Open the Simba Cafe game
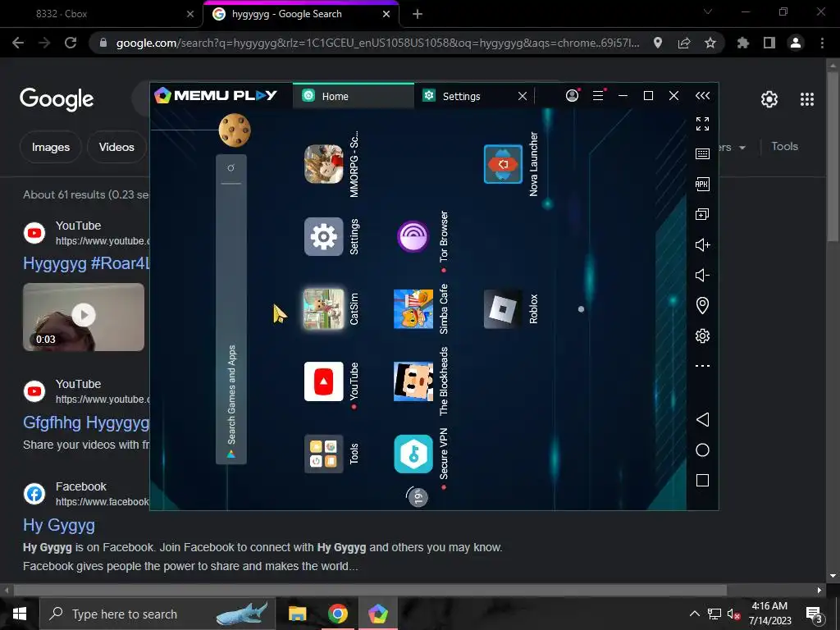This screenshot has width=840, height=630. [x=413, y=308]
